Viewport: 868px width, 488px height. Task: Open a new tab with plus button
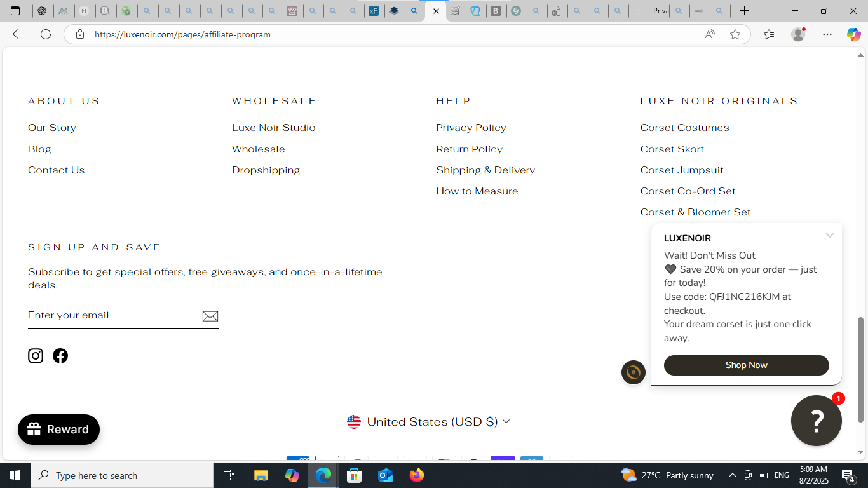point(744,11)
